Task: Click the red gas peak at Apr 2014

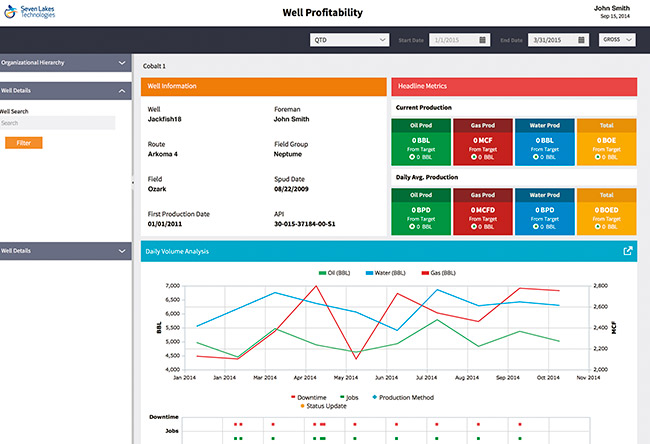Action: [316, 286]
